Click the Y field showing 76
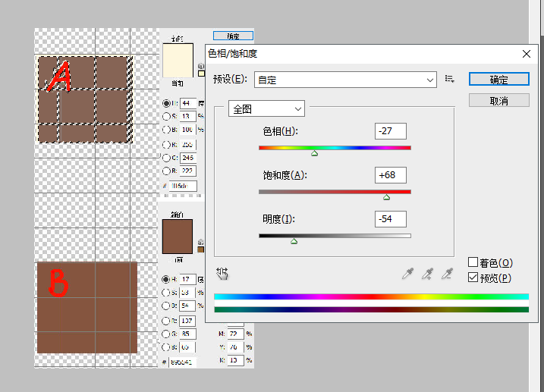 pos(235,347)
